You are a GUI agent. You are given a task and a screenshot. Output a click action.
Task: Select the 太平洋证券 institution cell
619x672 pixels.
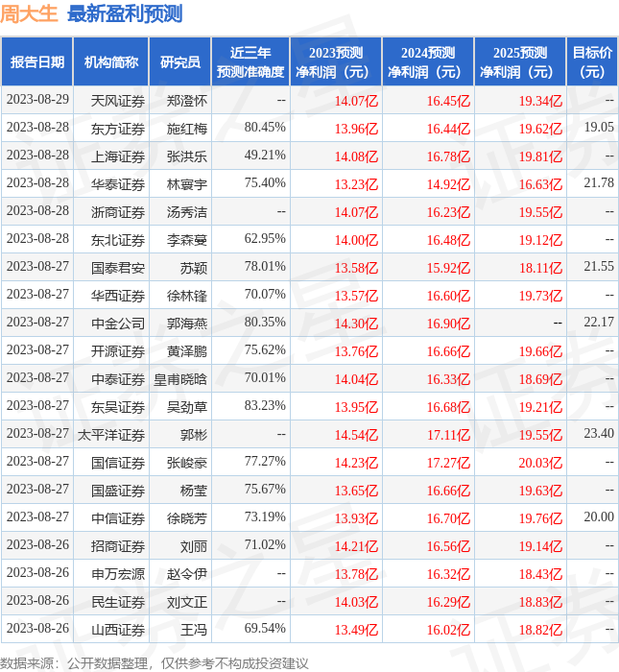[x=111, y=436]
